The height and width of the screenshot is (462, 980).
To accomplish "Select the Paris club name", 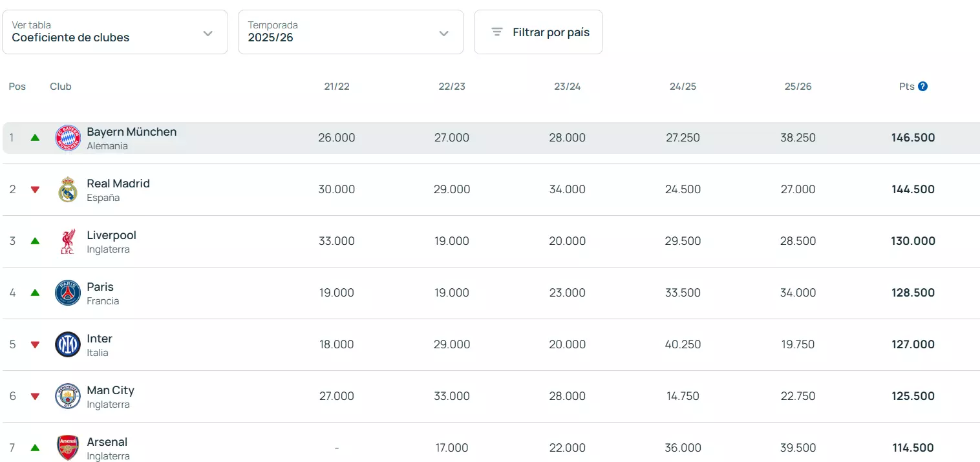I will (100, 287).
